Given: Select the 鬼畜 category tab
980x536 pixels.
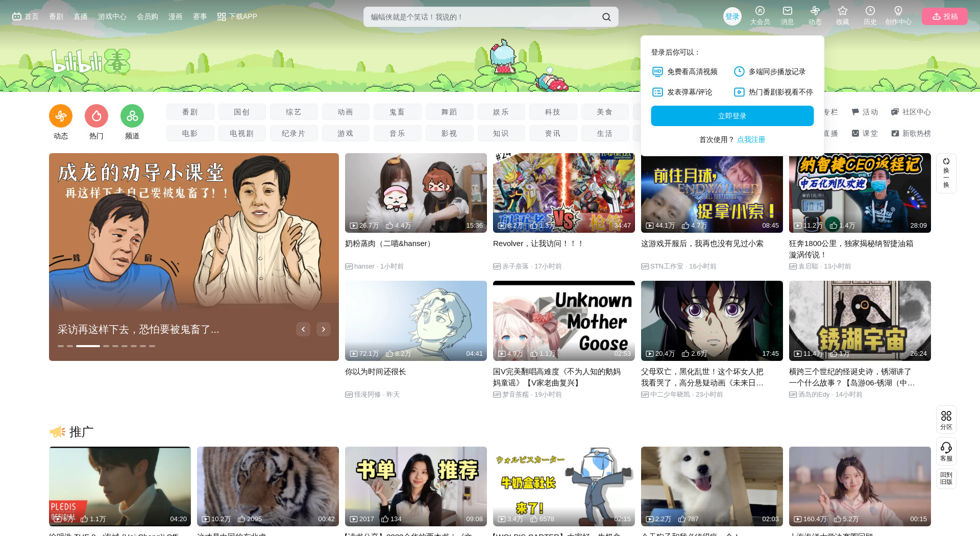Looking at the screenshot, I should [x=398, y=112].
